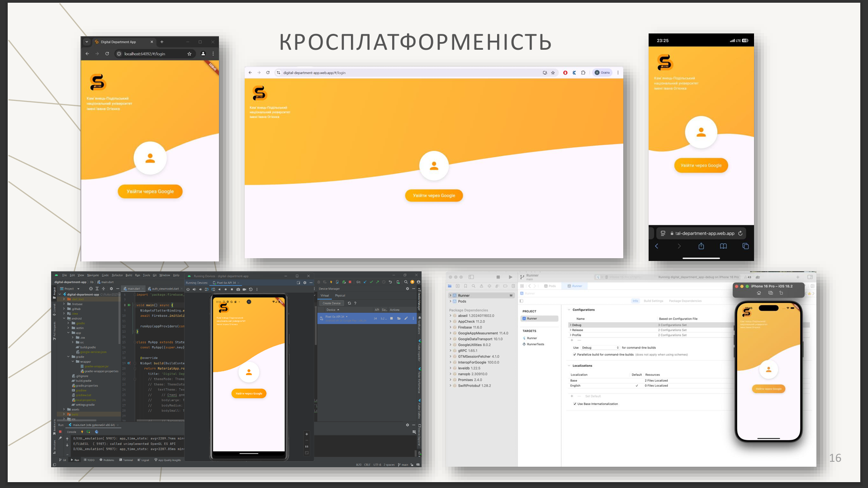Tap the Google sign-in button in mobile Safari

coord(701,166)
